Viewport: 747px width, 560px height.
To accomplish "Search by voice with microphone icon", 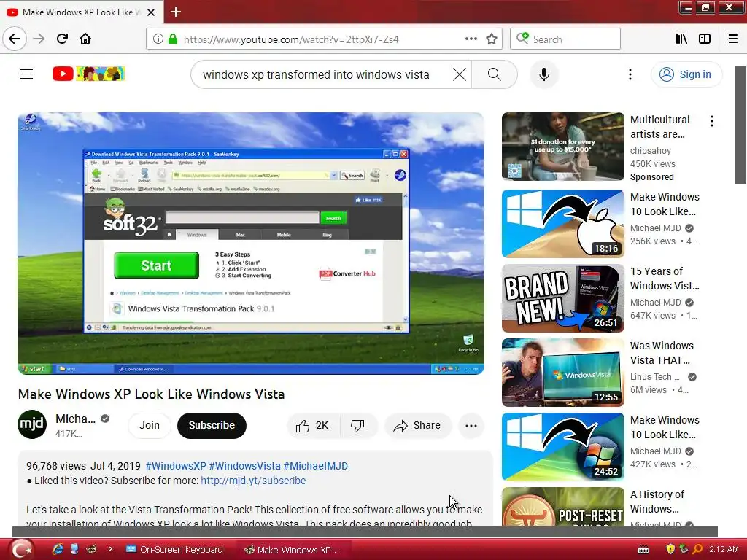I will (x=544, y=74).
